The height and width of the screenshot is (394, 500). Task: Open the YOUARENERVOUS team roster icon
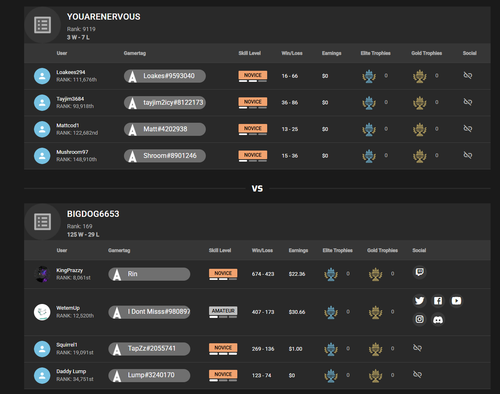tap(42, 25)
